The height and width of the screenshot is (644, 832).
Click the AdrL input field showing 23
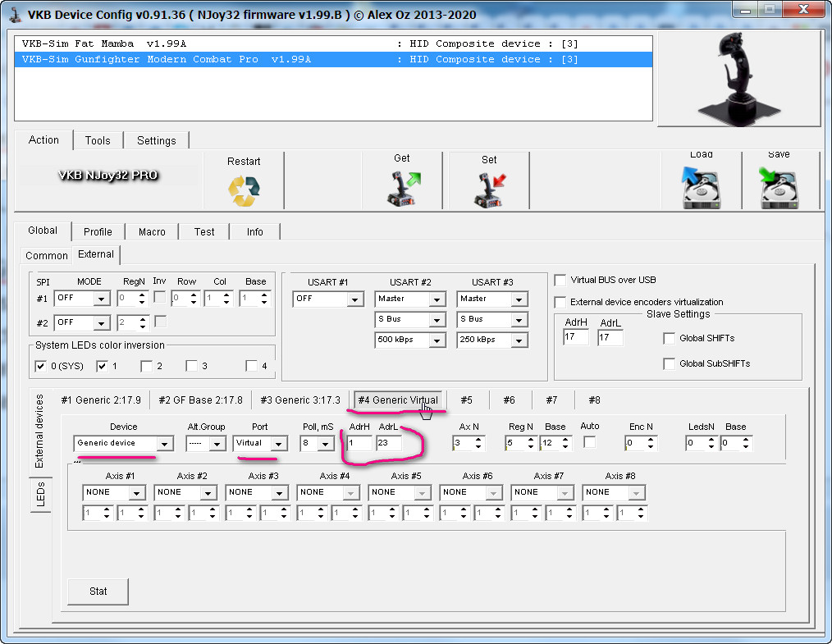389,444
